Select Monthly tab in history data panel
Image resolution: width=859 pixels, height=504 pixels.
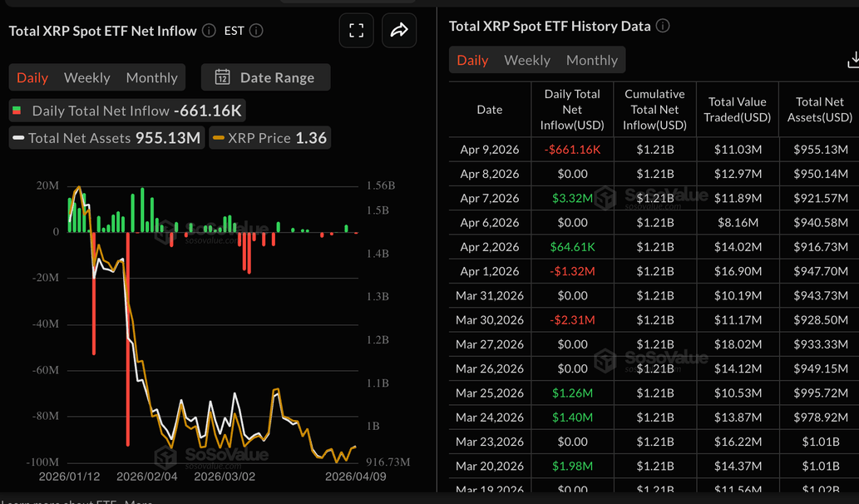click(x=591, y=60)
